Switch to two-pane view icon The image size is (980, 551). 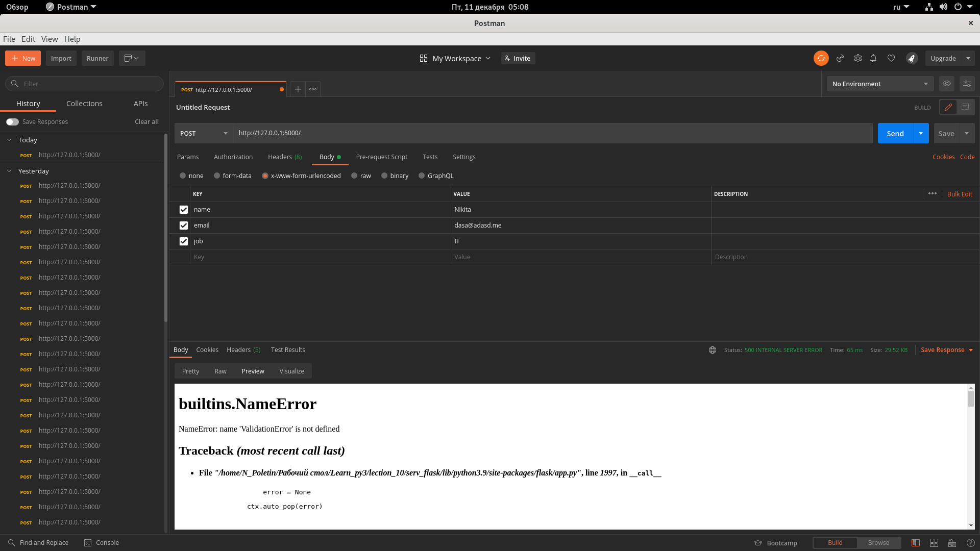click(x=934, y=543)
